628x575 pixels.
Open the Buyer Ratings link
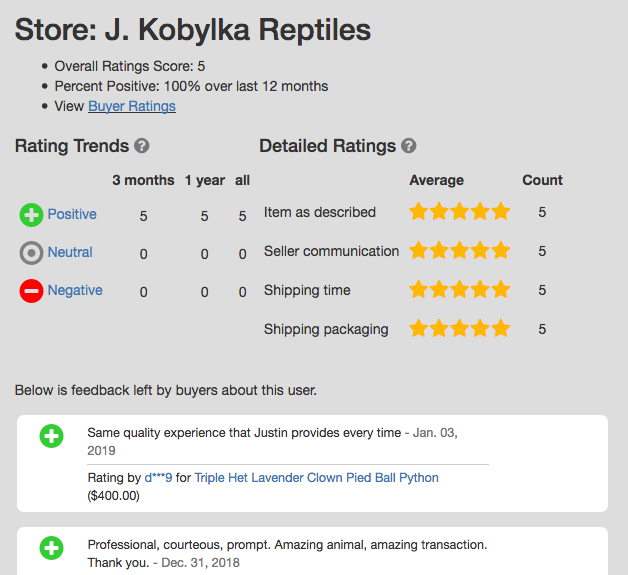click(132, 107)
